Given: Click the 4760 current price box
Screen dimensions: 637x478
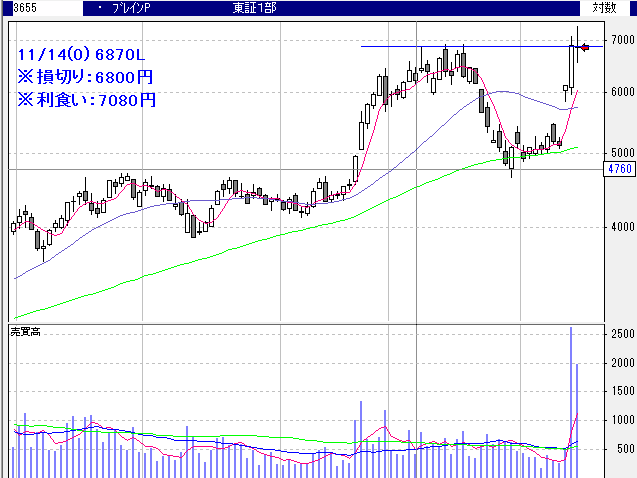Looking at the screenshot, I should tap(619, 170).
